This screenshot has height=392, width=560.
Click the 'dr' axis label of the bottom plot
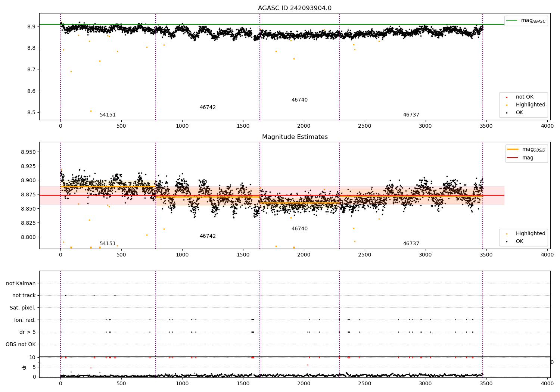pyautogui.click(x=24, y=367)
